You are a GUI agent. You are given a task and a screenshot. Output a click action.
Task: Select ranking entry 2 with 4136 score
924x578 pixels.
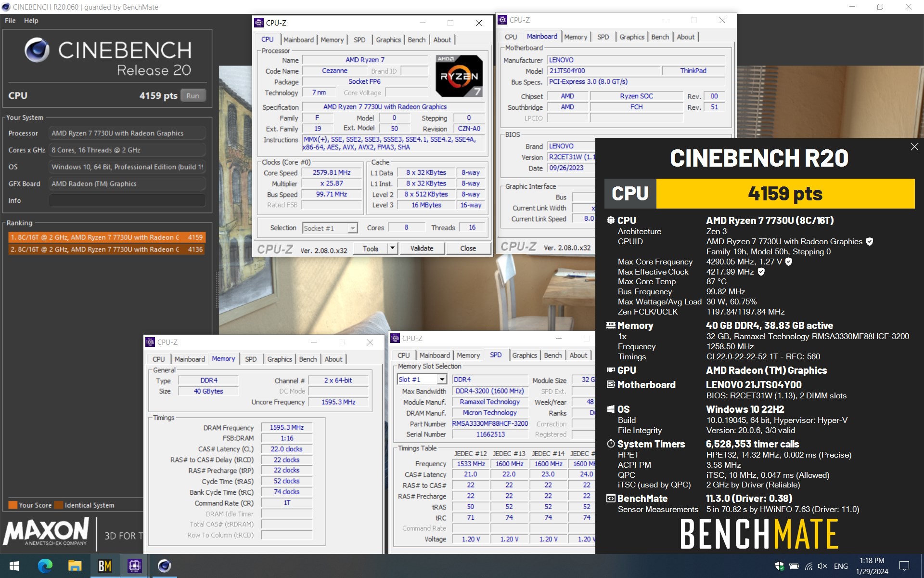click(x=107, y=249)
